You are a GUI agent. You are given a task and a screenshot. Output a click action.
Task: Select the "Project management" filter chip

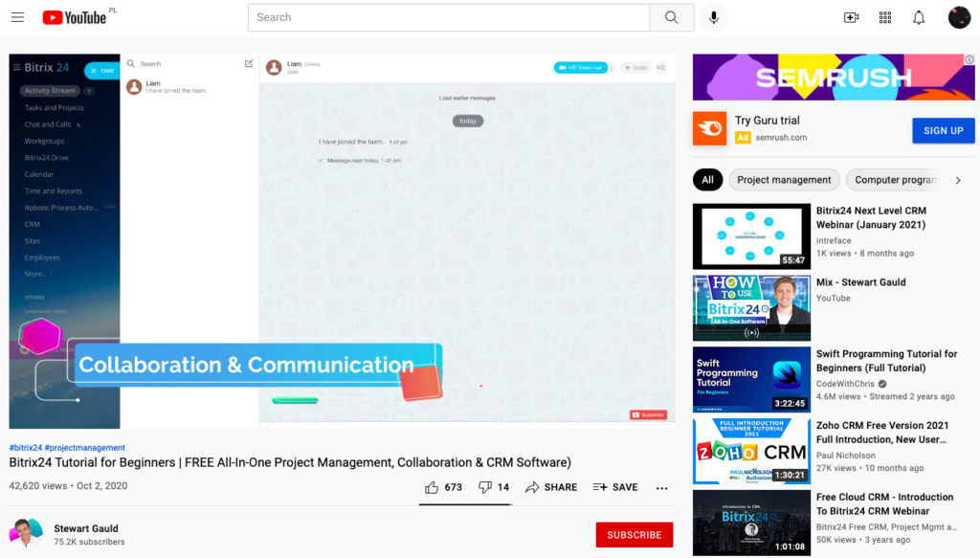(x=784, y=180)
